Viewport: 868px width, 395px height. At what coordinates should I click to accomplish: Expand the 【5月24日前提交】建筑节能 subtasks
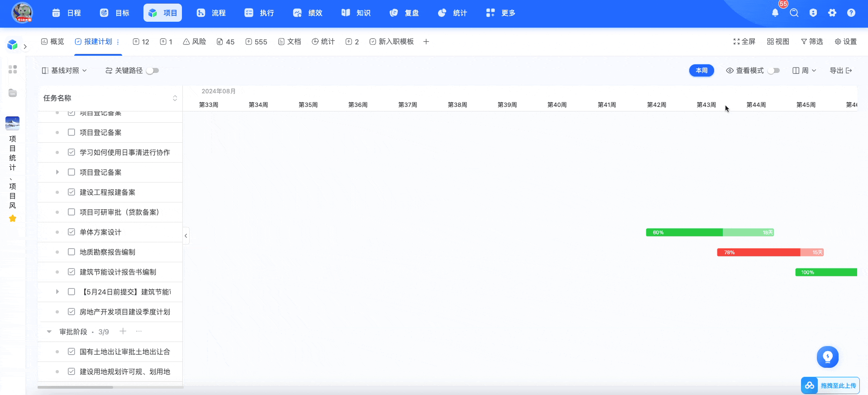[x=57, y=292]
